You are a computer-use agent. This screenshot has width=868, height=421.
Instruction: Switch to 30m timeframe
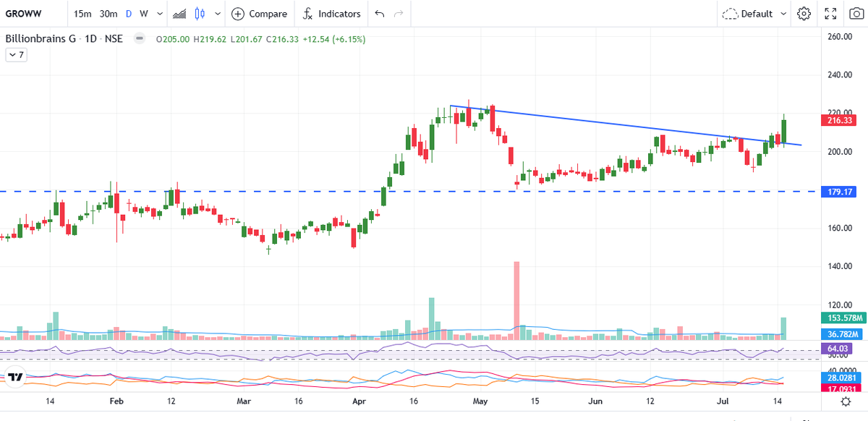109,14
